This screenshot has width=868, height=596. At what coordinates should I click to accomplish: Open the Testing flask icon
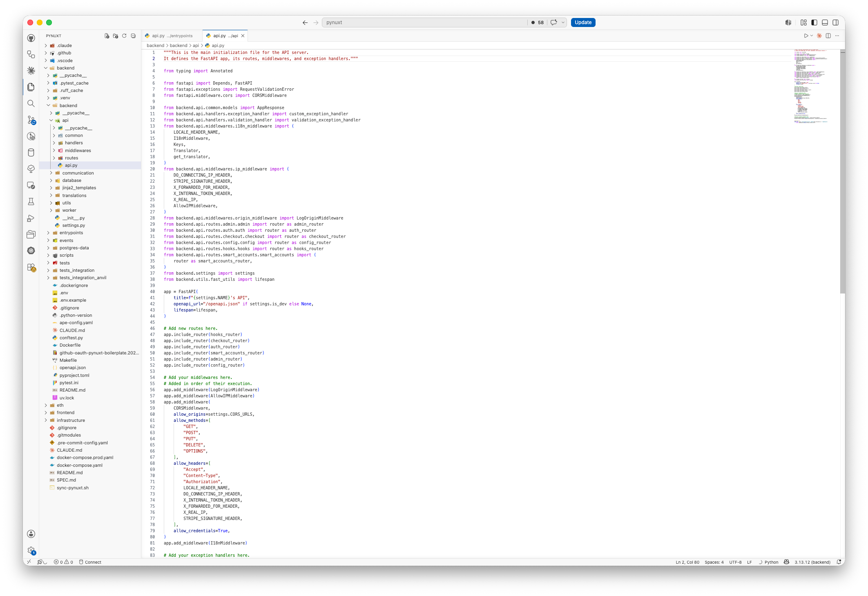point(31,202)
